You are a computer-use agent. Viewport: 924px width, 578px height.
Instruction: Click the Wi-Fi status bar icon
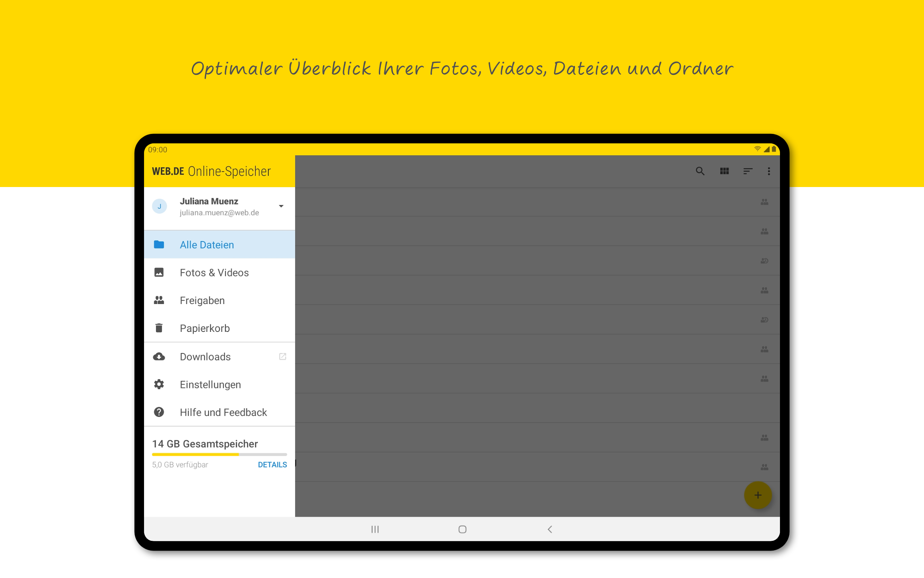(x=757, y=149)
